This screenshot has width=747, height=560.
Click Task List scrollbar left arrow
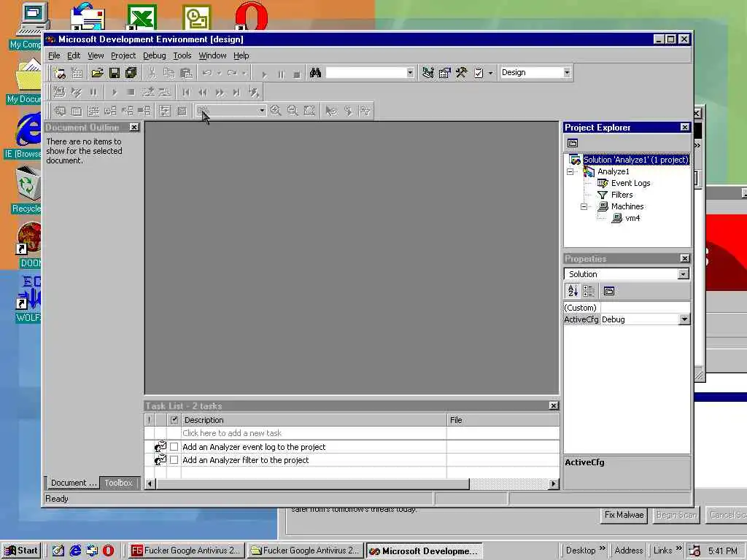click(x=150, y=484)
